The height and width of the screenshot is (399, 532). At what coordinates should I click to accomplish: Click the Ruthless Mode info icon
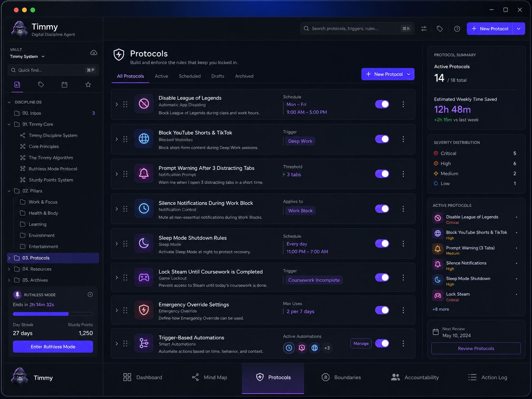pos(90,295)
